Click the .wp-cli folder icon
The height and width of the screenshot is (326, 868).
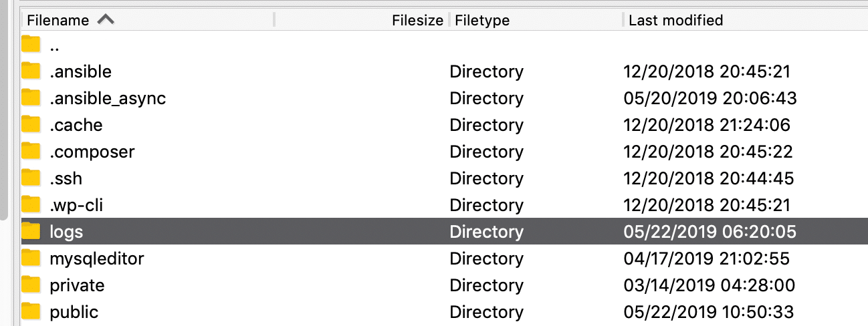coord(31,205)
